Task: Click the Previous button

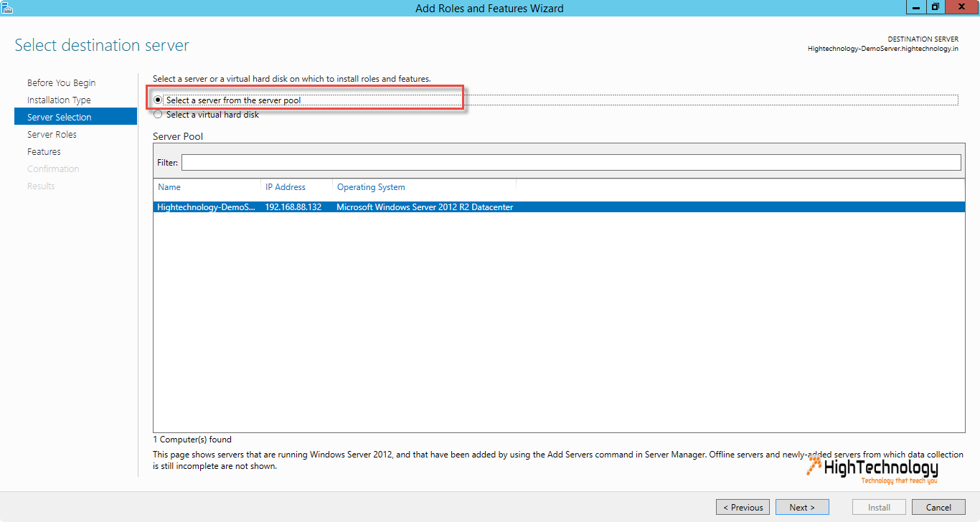Action: coord(743,507)
